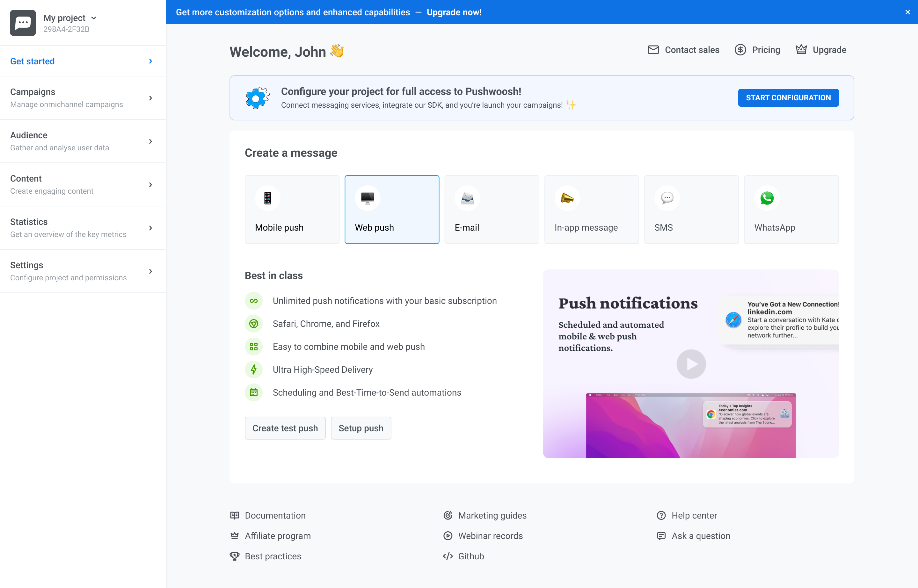Viewport: 918px width, 588px height.
Task: Expand the Campaigns chevron
Action: 150,98
